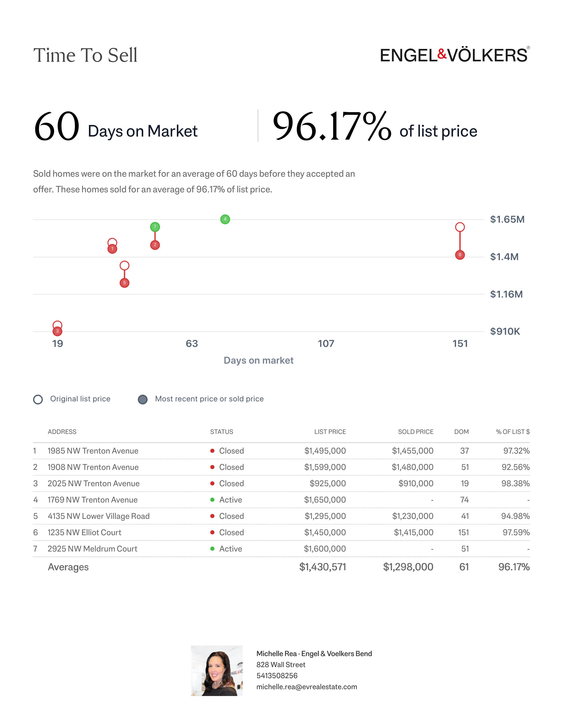Click red chart marker number 1

click(x=112, y=249)
